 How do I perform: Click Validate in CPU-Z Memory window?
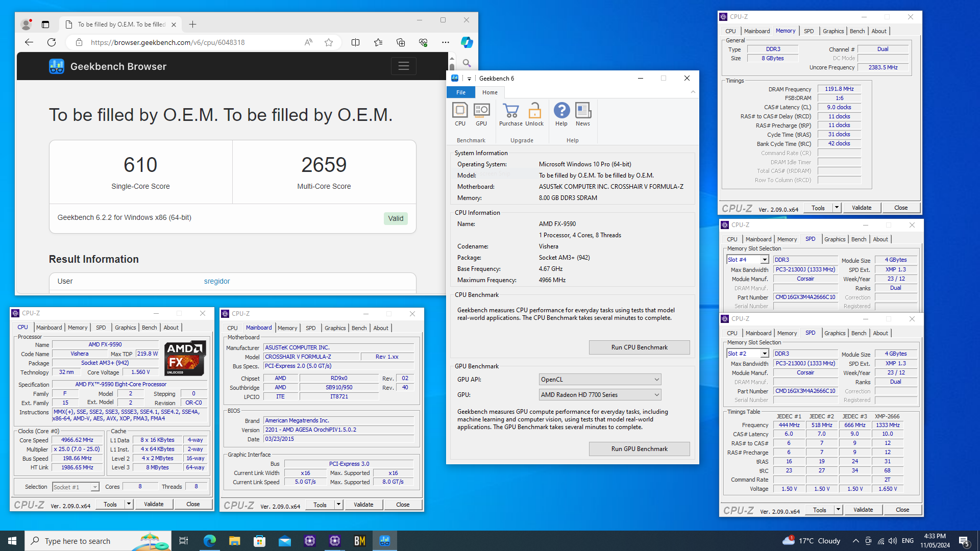(x=862, y=208)
